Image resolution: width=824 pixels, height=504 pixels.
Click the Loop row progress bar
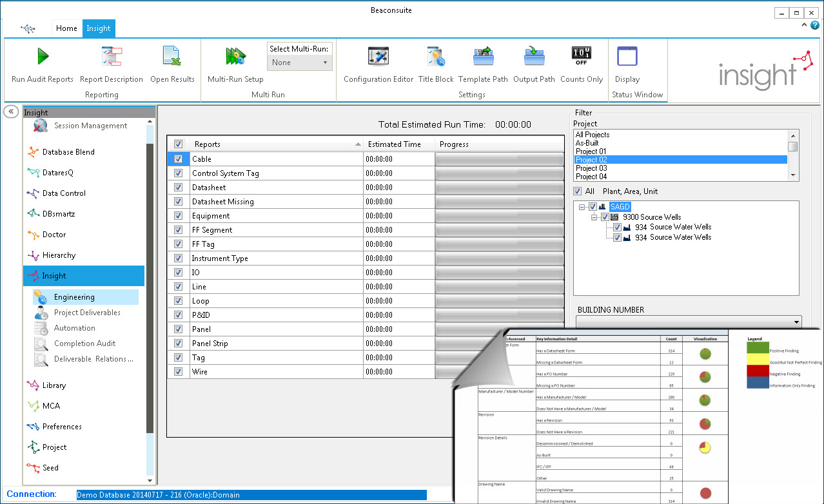coord(500,300)
